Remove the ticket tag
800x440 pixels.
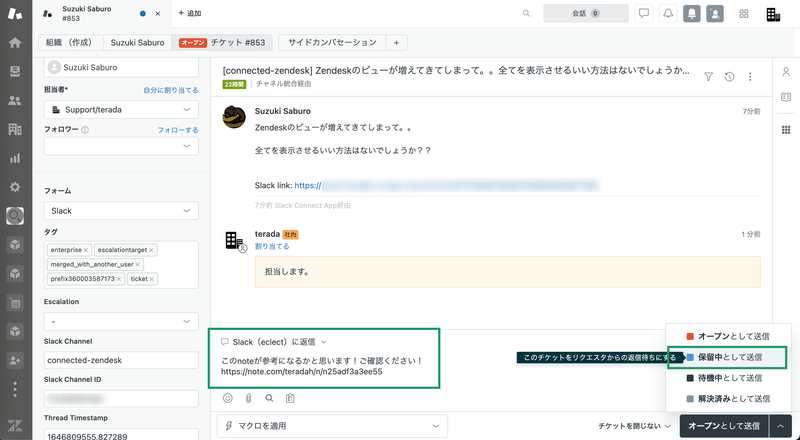[x=152, y=279]
